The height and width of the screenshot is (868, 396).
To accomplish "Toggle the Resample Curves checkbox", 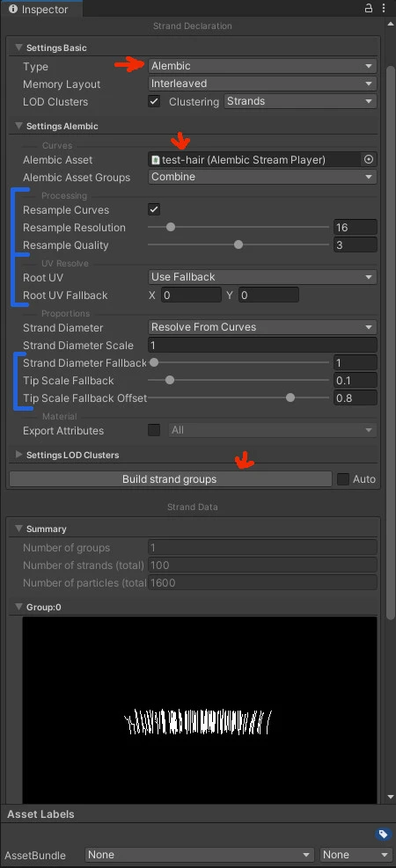I will (x=154, y=209).
